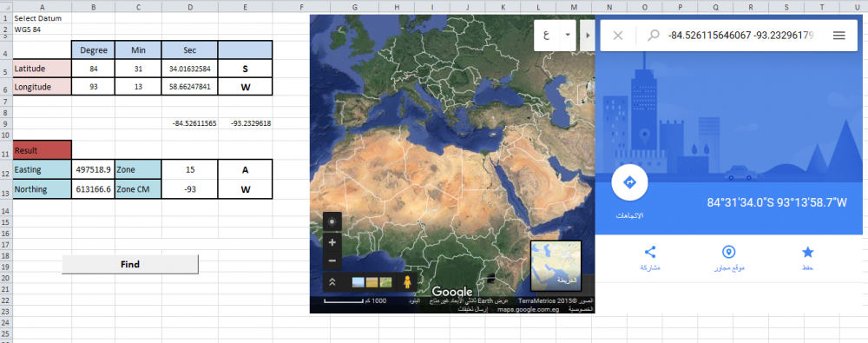Click the Street View pegman icon
This screenshot has width=868, height=343.
pyautogui.click(x=408, y=282)
